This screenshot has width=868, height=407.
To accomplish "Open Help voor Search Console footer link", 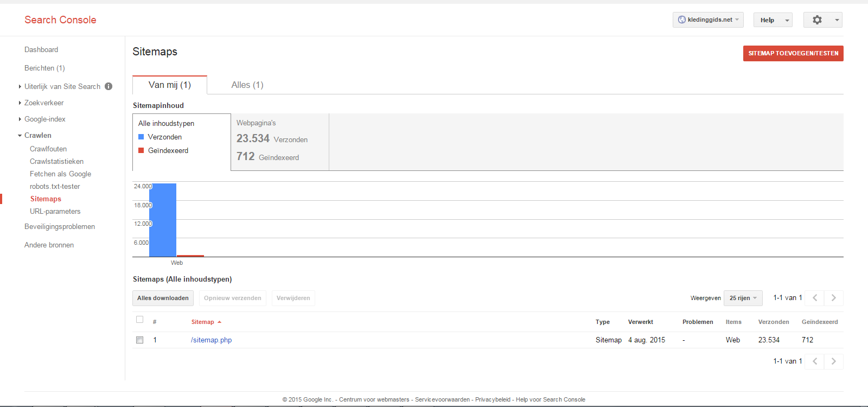I will tap(551, 399).
